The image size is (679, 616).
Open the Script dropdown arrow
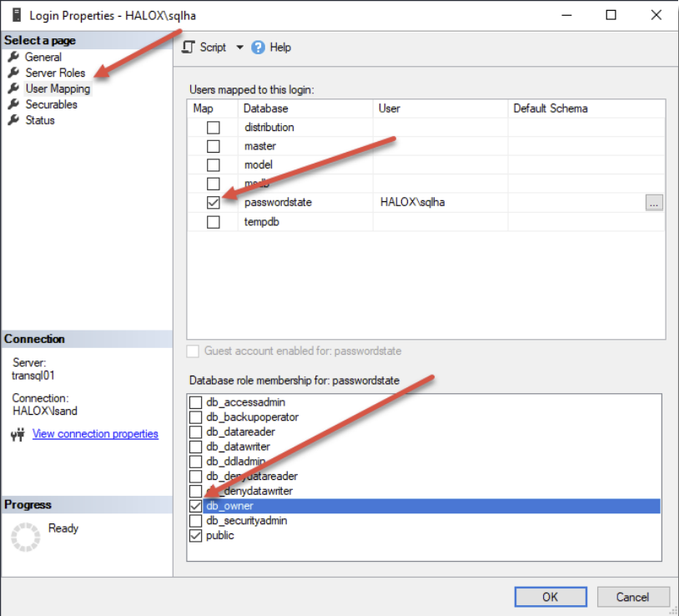click(239, 48)
